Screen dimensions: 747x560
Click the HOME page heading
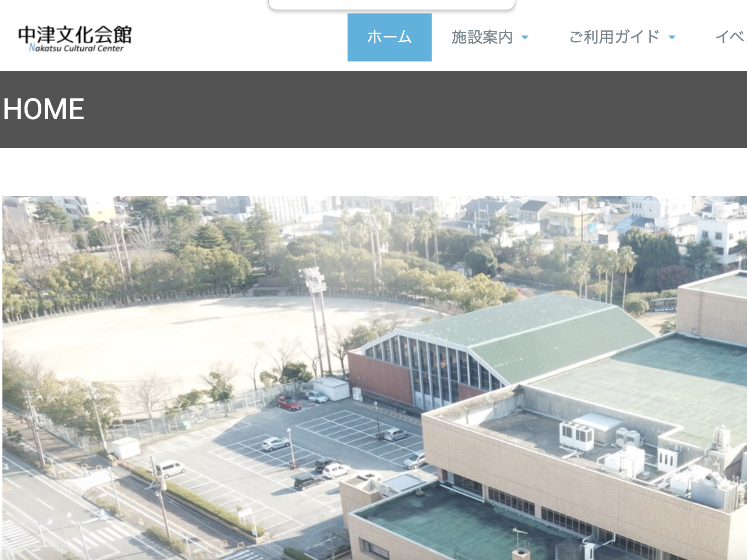[x=44, y=109]
